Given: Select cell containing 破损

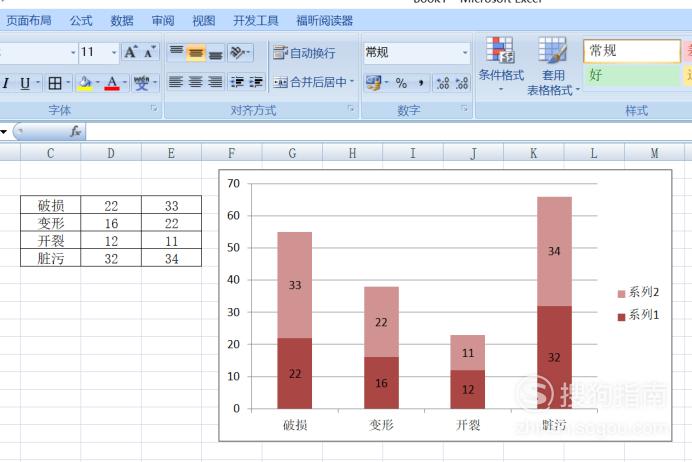Looking at the screenshot, I should 51,205.
